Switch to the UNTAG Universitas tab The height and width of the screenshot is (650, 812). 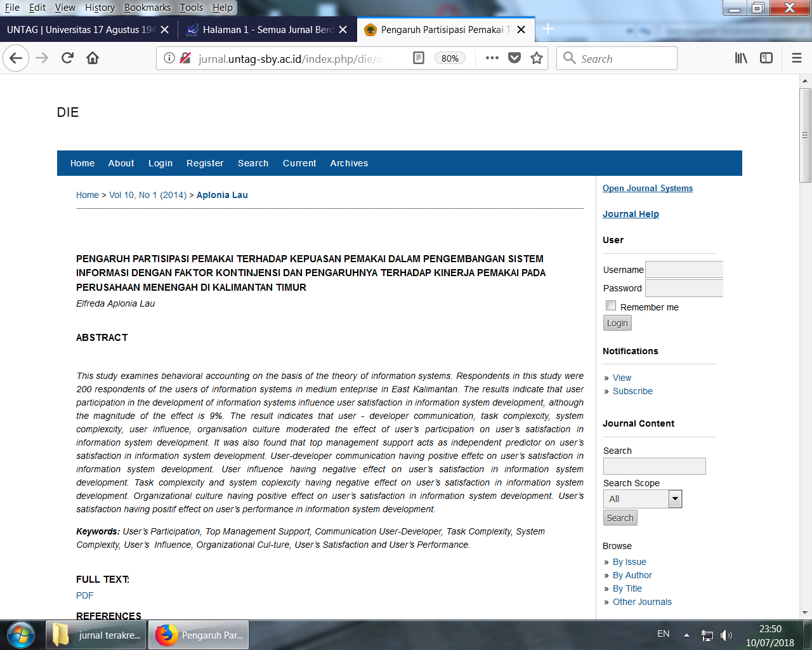click(x=81, y=30)
